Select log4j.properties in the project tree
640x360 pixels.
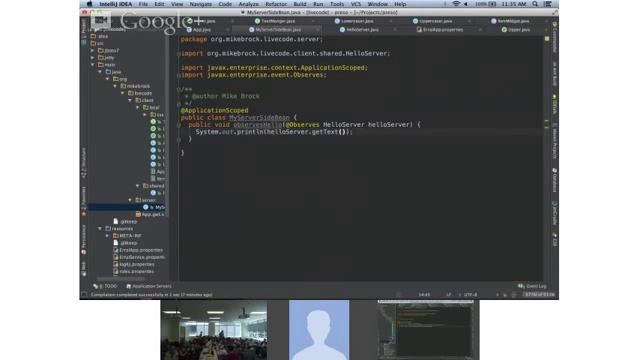coord(134,264)
